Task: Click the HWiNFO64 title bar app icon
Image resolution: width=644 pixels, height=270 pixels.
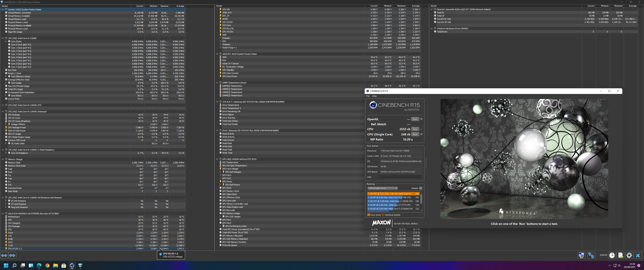Action: [x=2, y=2]
